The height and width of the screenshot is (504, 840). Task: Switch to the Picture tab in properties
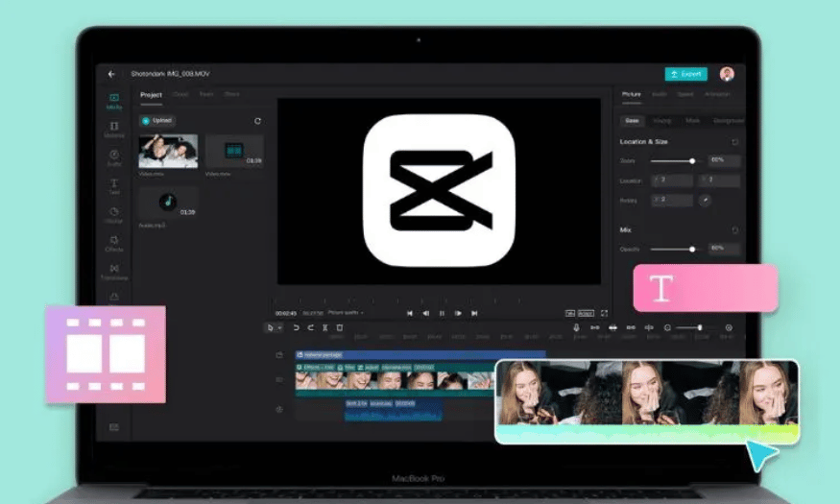click(x=631, y=94)
